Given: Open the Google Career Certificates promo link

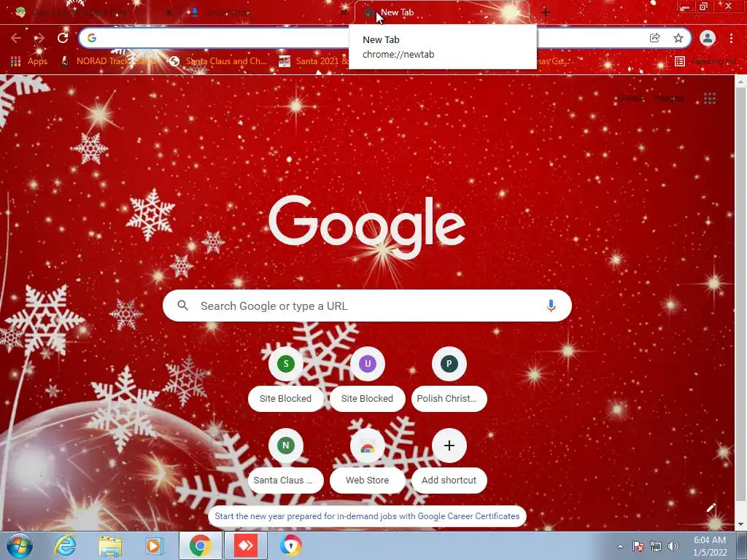Looking at the screenshot, I should click(x=367, y=516).
